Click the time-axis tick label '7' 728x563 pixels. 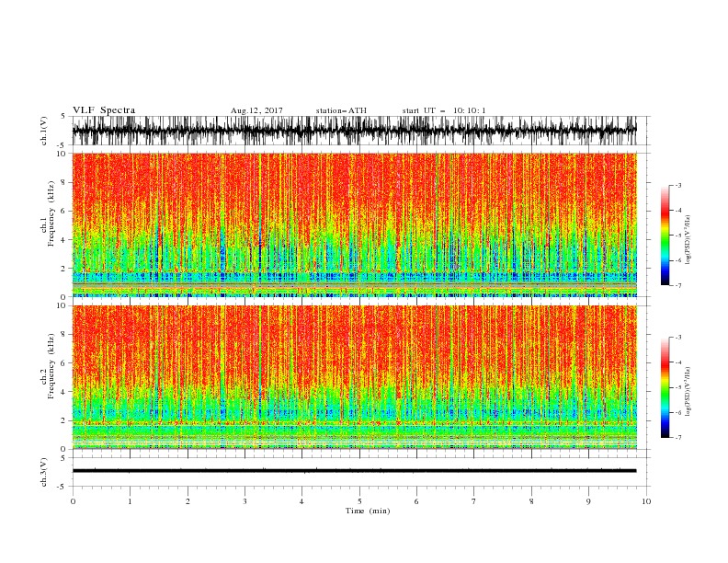point(474,501)
